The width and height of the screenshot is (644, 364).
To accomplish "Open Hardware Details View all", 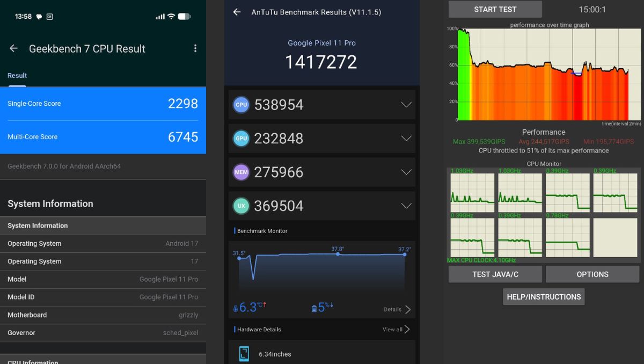I will [396, 329].
